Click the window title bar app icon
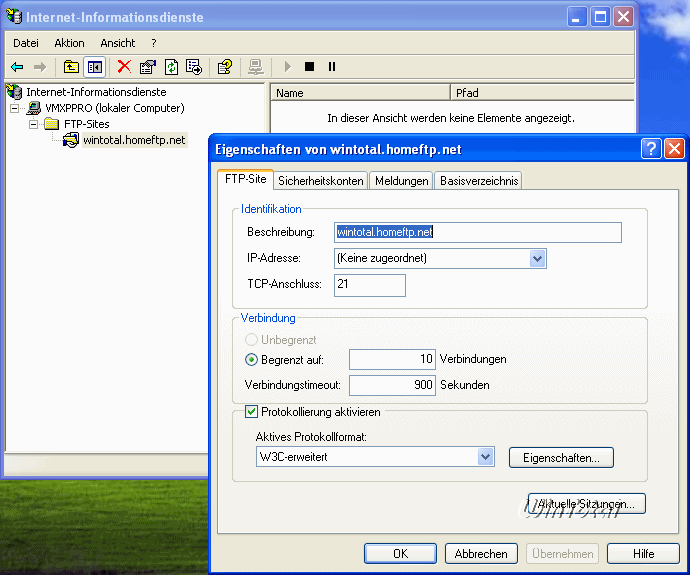 pos(14,16)
